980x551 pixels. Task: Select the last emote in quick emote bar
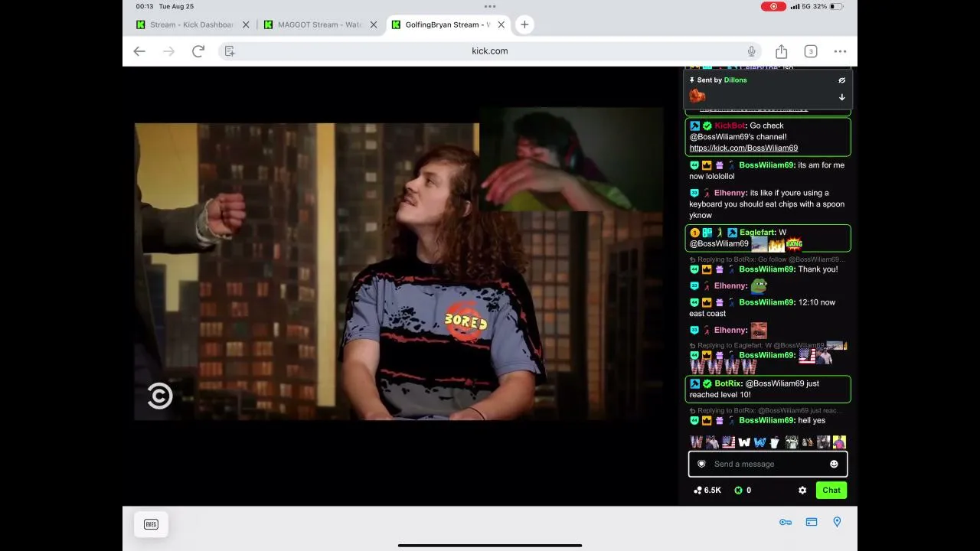839,442
